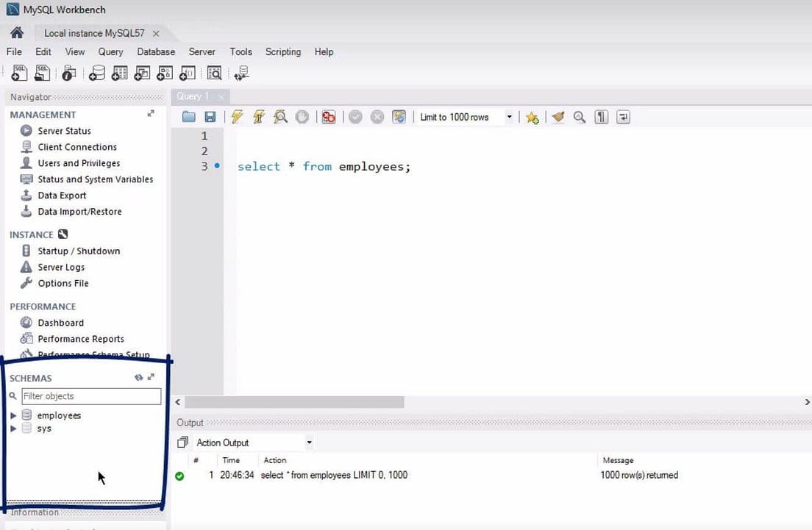This screenshot has height=530, width=812.
Task: Expand the employees schema in Schemas panel
Action: pyautogui.click(x=13, y=415)
